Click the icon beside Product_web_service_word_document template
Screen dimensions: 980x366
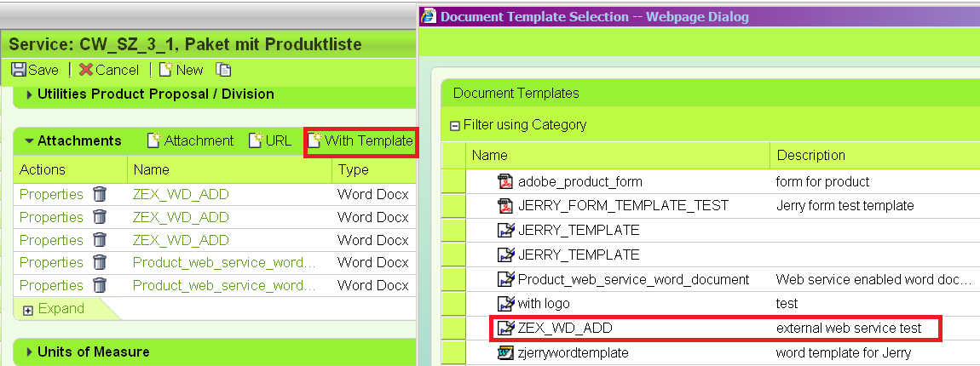pyautogui.click(x=505, y=279)
